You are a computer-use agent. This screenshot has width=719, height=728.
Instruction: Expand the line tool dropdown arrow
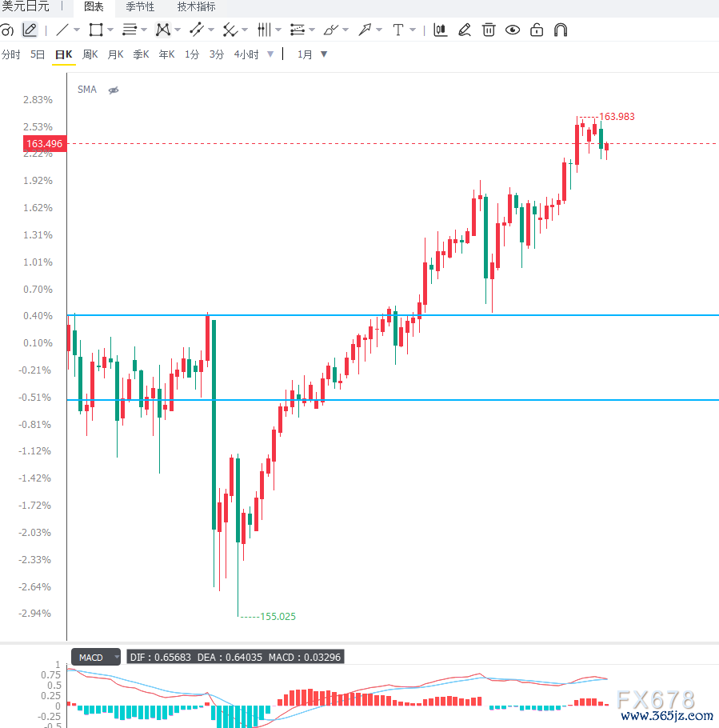tap(77, 30)
